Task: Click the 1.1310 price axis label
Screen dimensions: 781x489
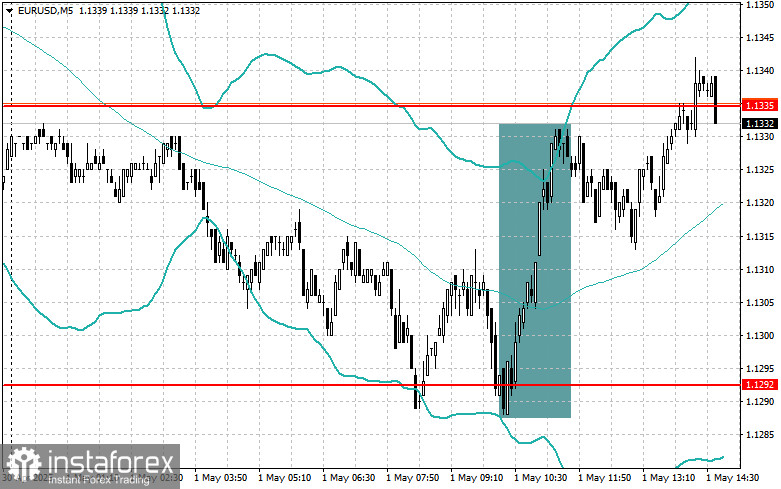Action: [x=760, y=269]
